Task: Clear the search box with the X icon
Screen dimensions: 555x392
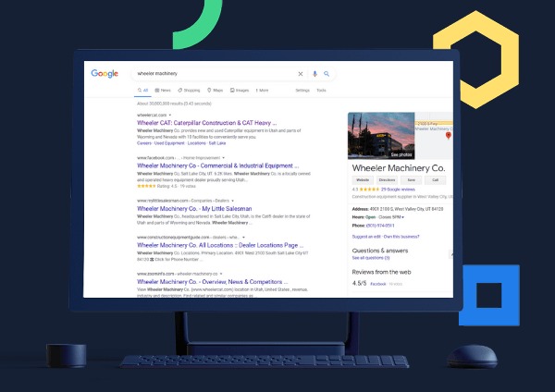Action: tap(300, 73)
